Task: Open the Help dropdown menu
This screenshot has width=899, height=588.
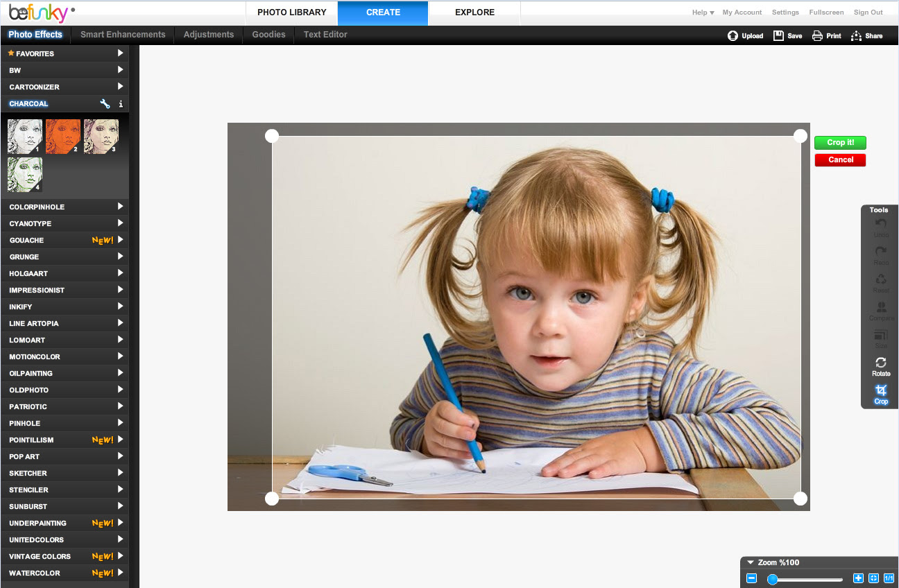Action: pos(703,12)
